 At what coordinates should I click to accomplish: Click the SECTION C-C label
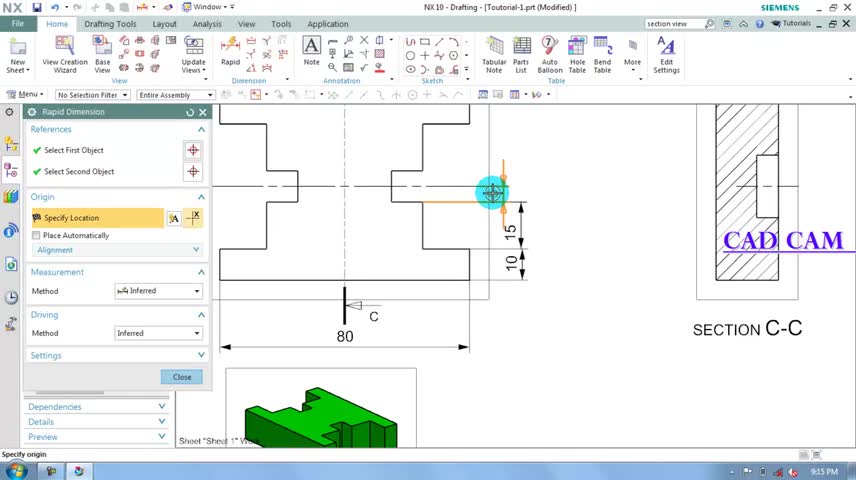pyautogui.click(x=747, y=329)
